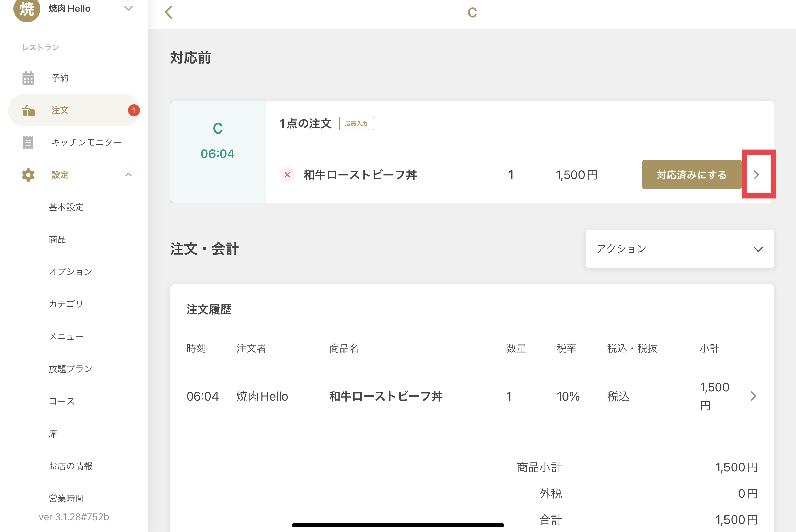
Task: Click the calendar icon beside 予約
Action: (x=28, y=78)
